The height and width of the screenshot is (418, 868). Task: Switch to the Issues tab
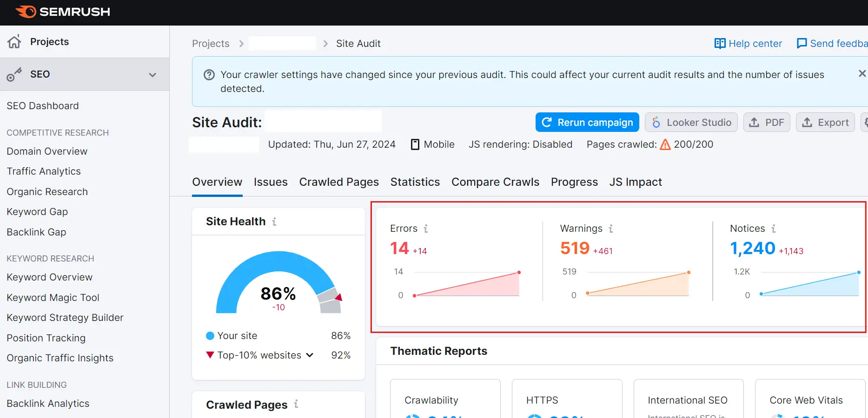click(271, 182)
